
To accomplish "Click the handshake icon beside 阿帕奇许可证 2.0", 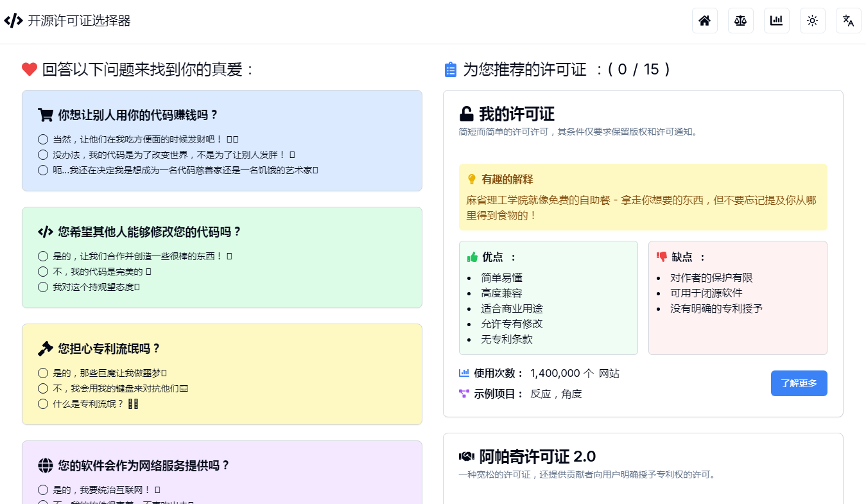I will pos(467,456).
